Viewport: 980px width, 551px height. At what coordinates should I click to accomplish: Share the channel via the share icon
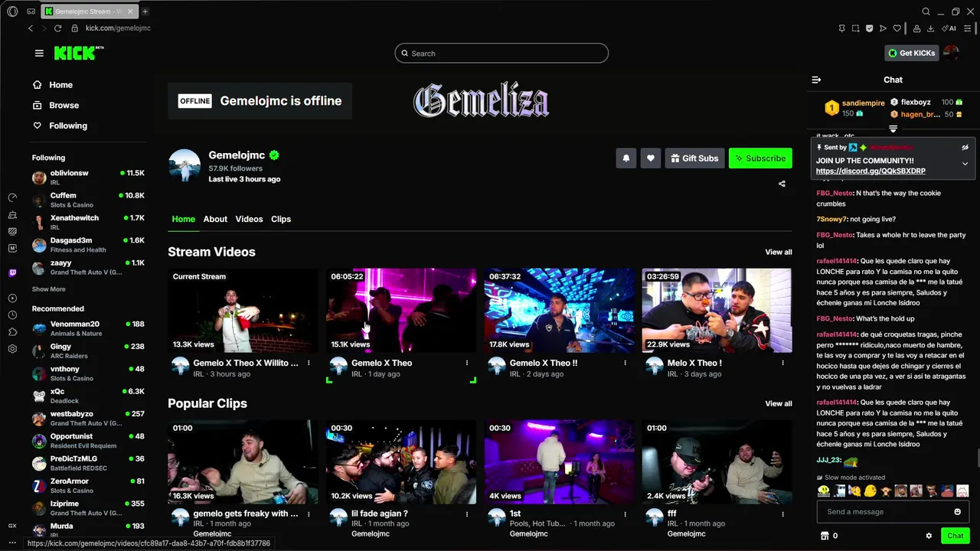click(782, 184)
